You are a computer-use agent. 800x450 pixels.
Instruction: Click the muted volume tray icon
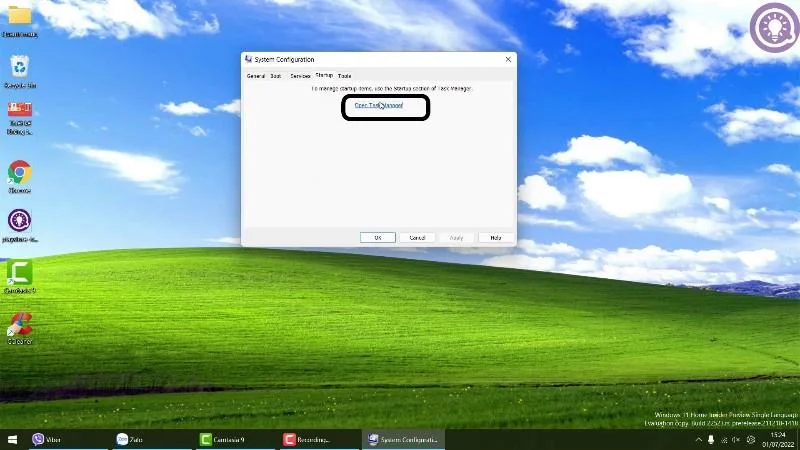point(736,440)
